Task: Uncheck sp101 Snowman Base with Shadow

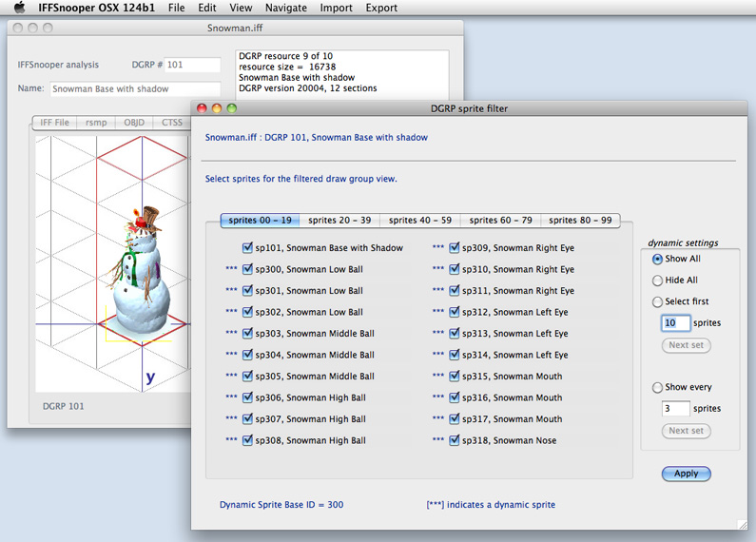Action: tap(247, 248)
